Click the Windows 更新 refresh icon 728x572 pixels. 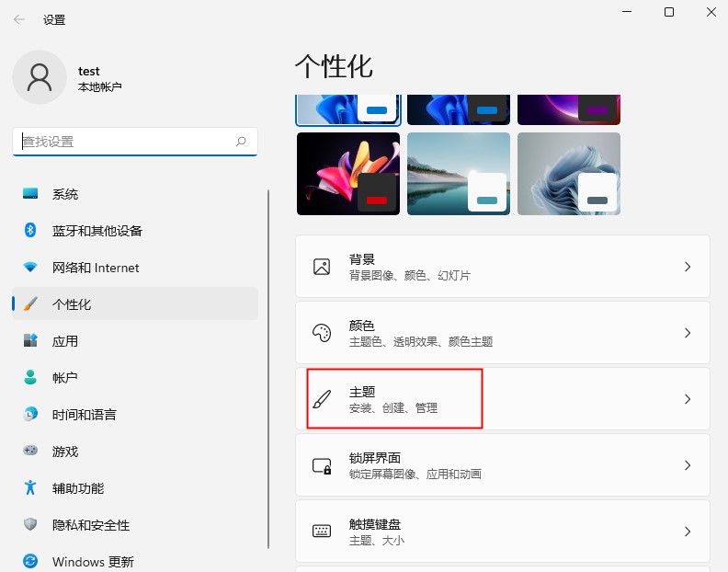(30, 561)
